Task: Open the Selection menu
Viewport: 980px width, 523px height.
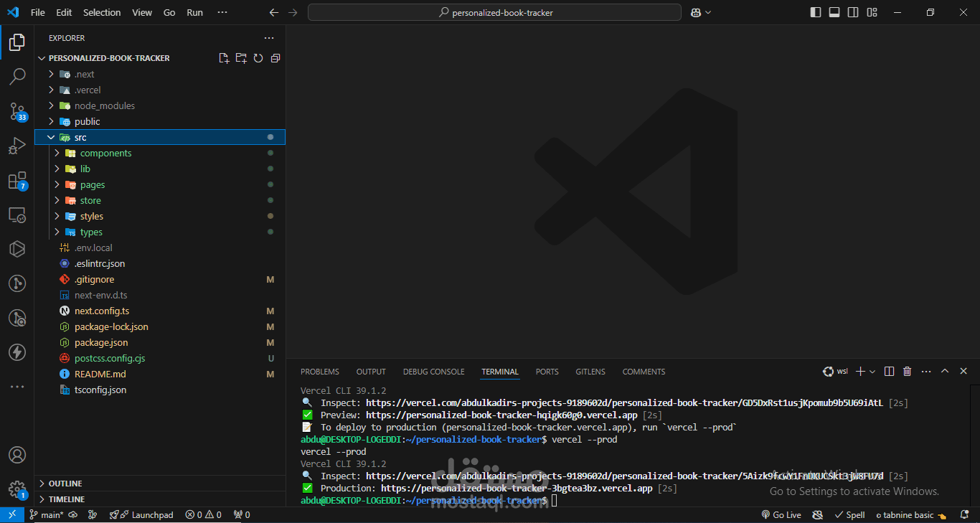Action: [x=102, y=12]
